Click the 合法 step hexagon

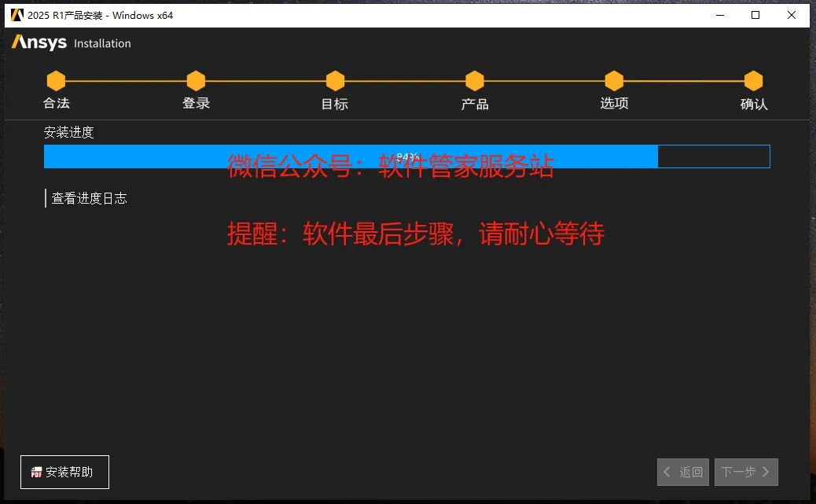[x=56, y=81]
